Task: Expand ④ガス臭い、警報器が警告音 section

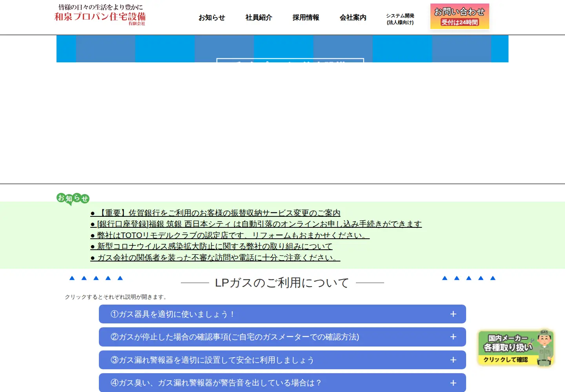Action: click(282, 383)
